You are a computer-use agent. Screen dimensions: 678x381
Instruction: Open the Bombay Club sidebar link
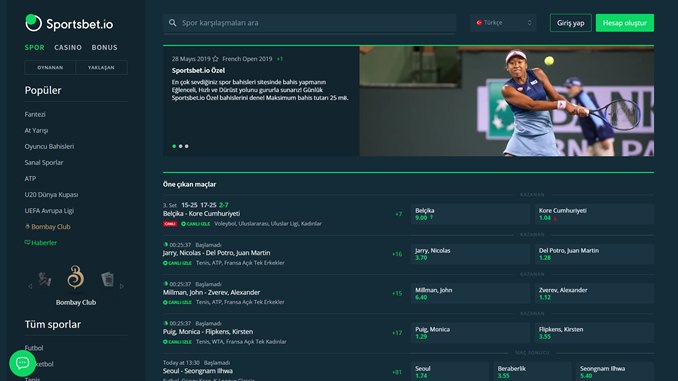point(48,227)
